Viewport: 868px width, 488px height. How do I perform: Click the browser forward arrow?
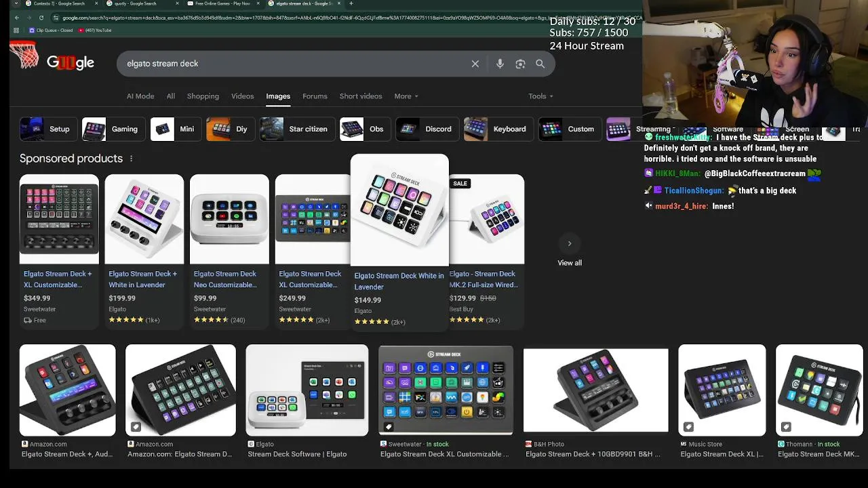tap(28, 18)
